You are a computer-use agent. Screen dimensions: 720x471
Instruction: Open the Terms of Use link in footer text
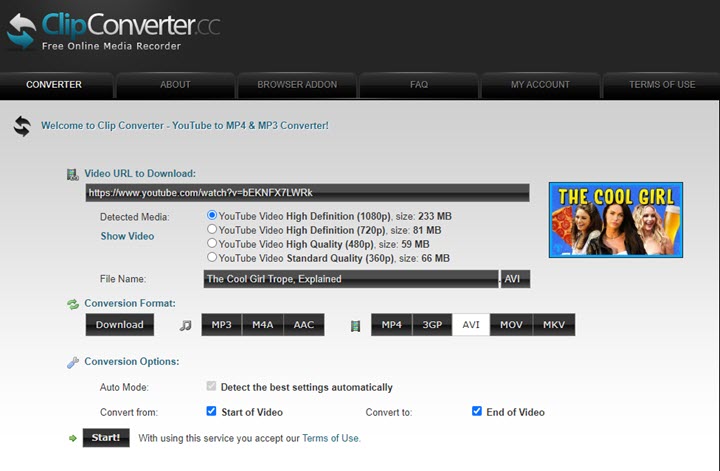[x=331, y=438]
